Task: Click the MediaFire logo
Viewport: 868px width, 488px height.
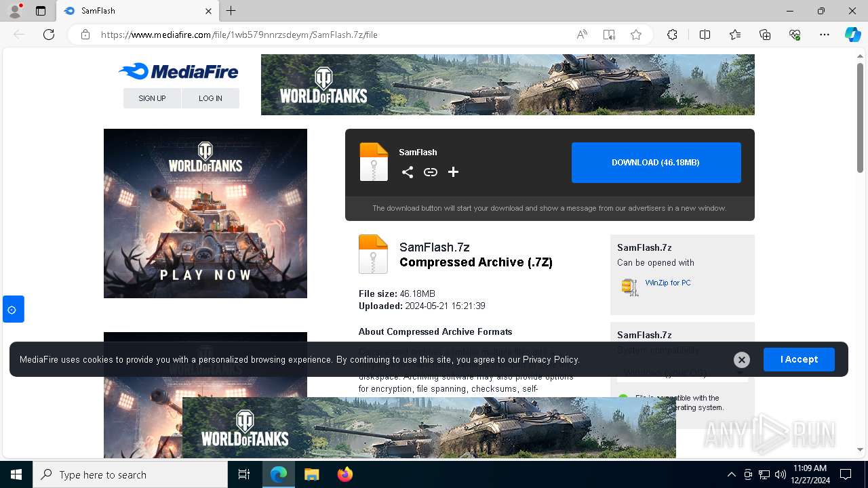Action: pos(178,71)
